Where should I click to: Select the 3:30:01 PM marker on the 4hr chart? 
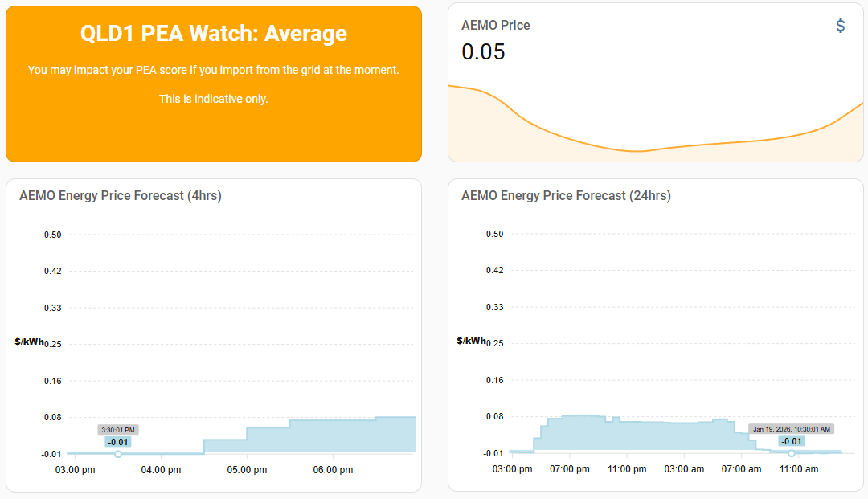pos(117,453)
